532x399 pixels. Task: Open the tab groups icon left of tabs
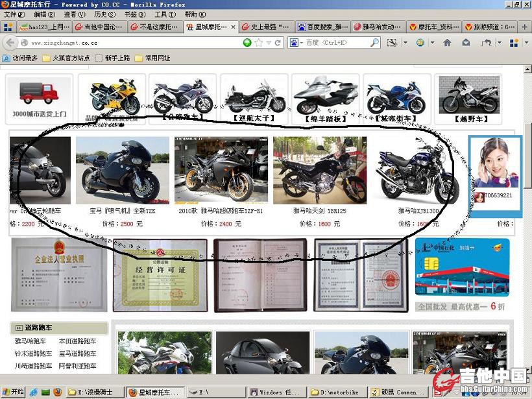[7, 27]
